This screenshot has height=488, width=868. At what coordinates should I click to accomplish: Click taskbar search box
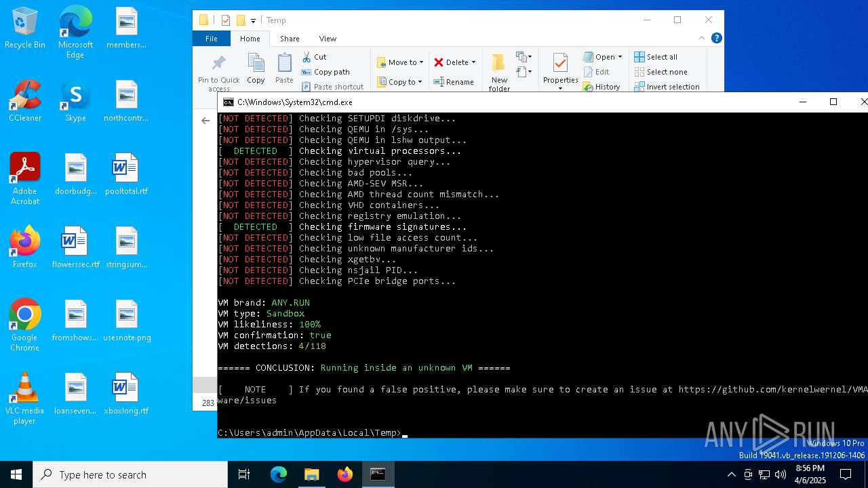pos(130,474)
